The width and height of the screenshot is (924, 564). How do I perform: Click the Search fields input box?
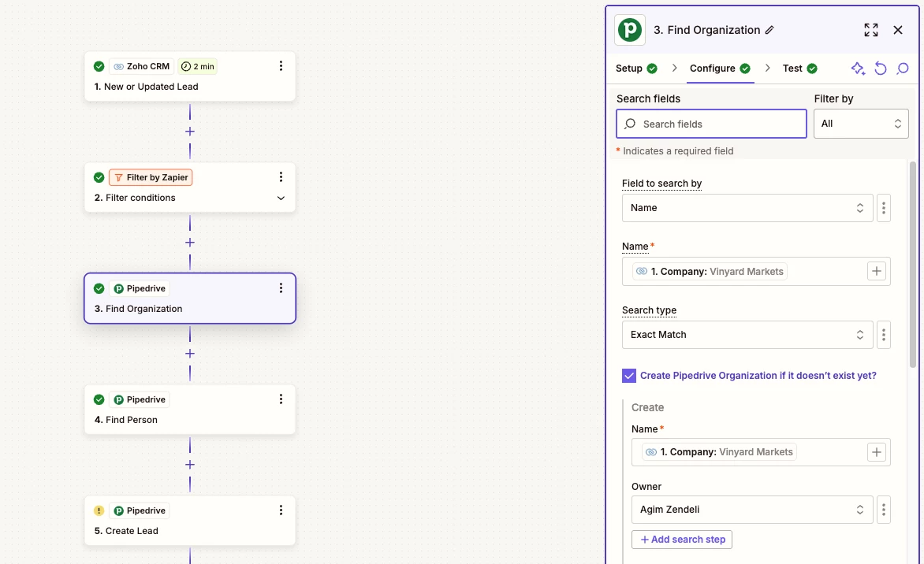(711, 124)
